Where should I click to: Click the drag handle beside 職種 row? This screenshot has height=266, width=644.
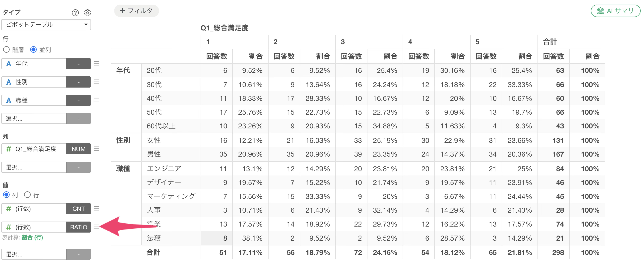[x=96, y=100]
